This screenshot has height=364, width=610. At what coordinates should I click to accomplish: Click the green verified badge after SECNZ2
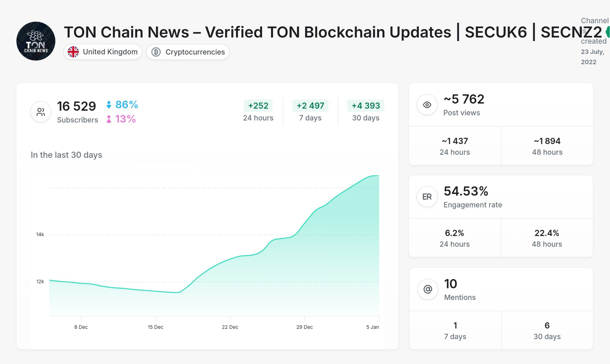[x=608, y=31]
